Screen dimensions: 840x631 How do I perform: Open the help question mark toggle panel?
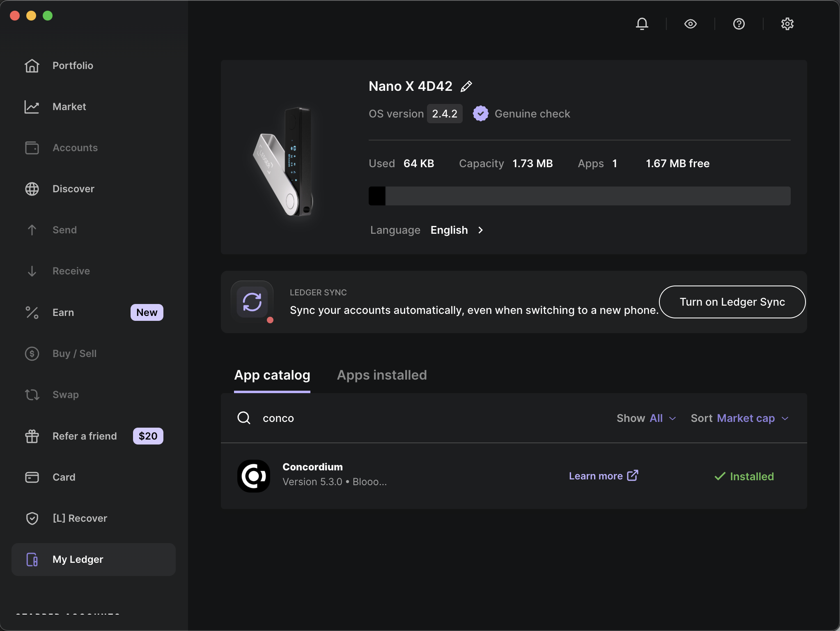pyautogui.click(x=738, y=24)
